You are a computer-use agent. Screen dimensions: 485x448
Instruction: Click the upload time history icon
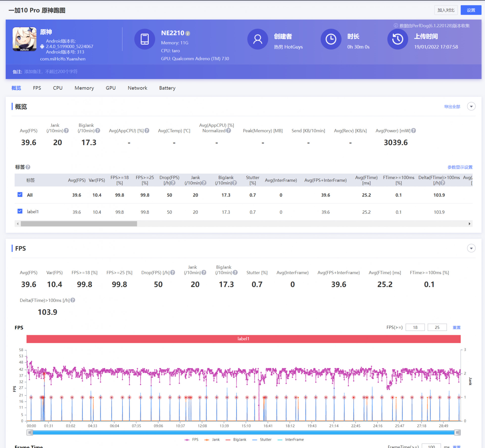pos(397,39)
